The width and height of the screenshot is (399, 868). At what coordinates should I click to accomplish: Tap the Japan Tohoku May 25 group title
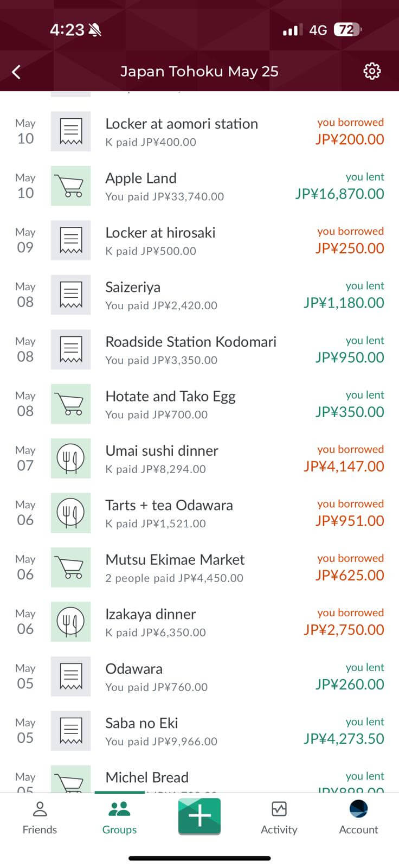tap(199, 72)
